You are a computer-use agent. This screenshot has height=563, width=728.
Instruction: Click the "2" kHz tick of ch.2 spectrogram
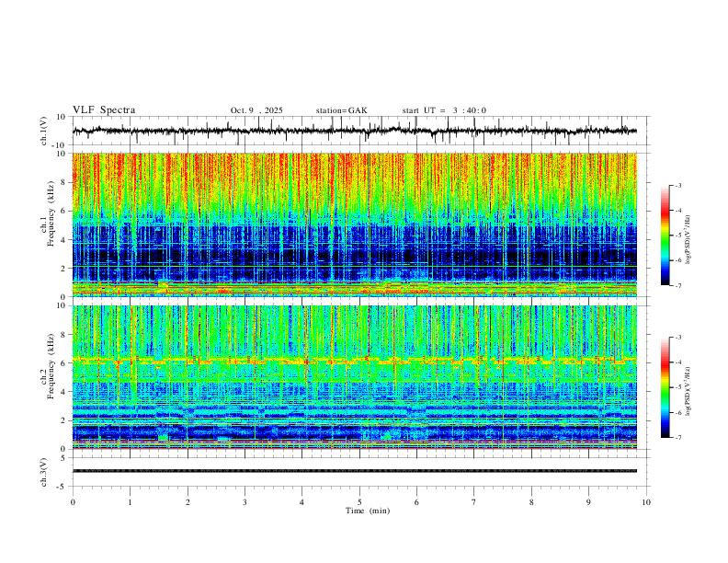tap(64, 420)
